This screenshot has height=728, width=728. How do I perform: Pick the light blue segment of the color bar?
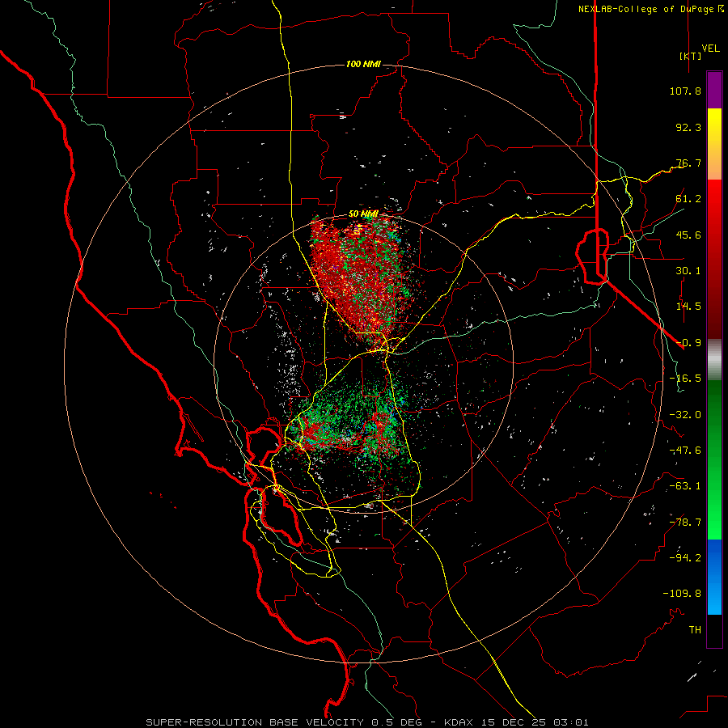[714, 597]
